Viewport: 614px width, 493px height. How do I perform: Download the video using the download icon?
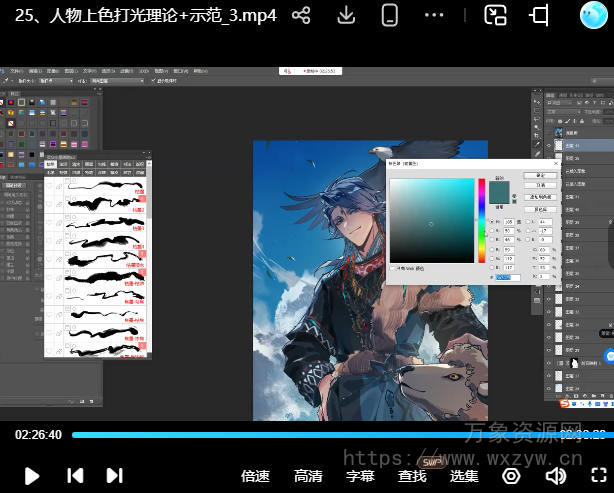point(345,16)
